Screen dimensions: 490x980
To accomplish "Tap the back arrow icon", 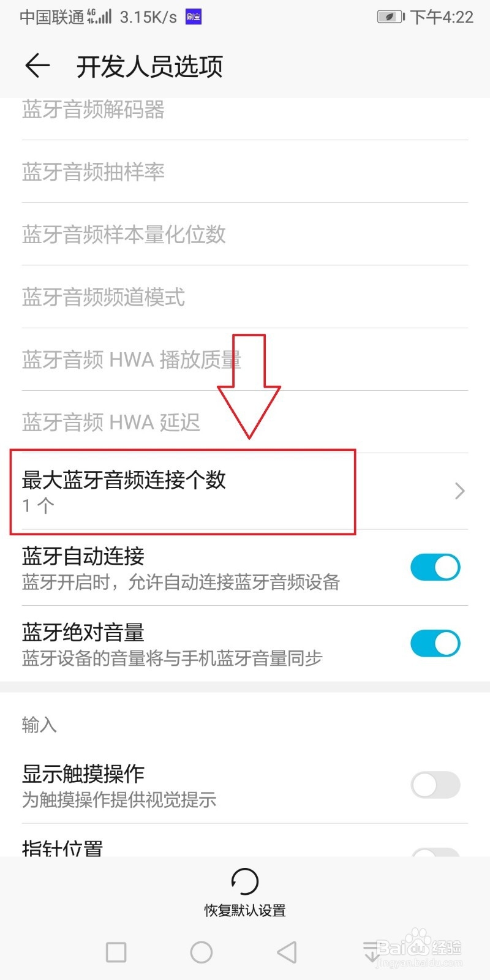I will click(37, 66).
